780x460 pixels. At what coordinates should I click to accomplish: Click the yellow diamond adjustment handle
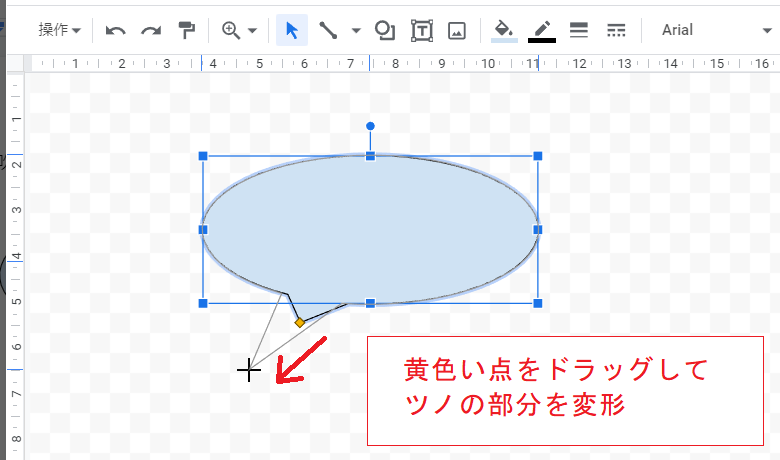299,323
